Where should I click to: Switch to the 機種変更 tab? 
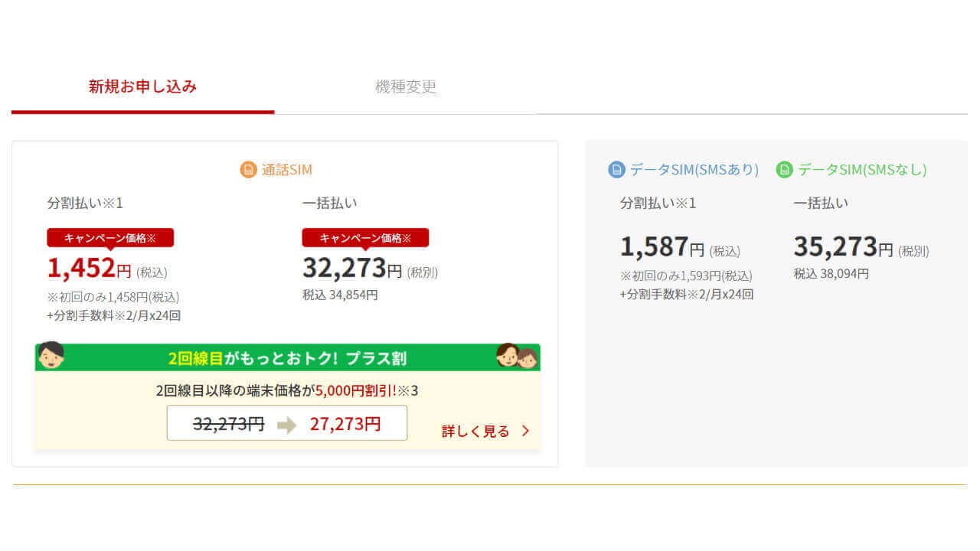point(406,86)
